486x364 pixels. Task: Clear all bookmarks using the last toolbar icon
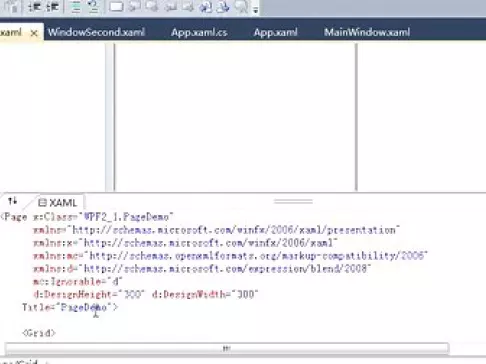241,7
